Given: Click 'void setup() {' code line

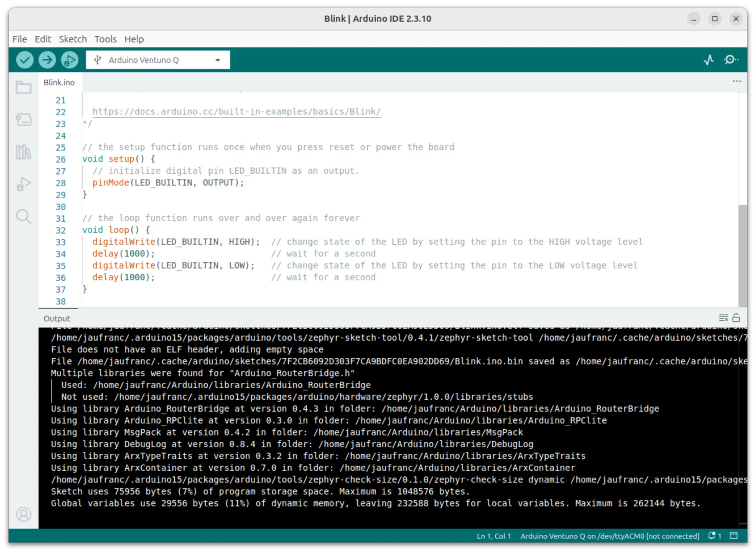Looking at the screenshot, I should [x=119, y=159].
